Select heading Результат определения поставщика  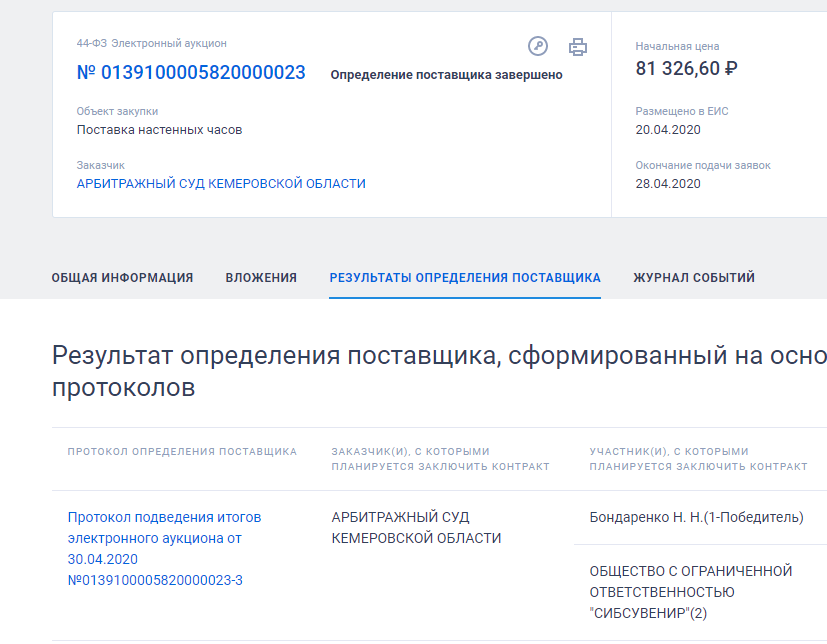439,371
